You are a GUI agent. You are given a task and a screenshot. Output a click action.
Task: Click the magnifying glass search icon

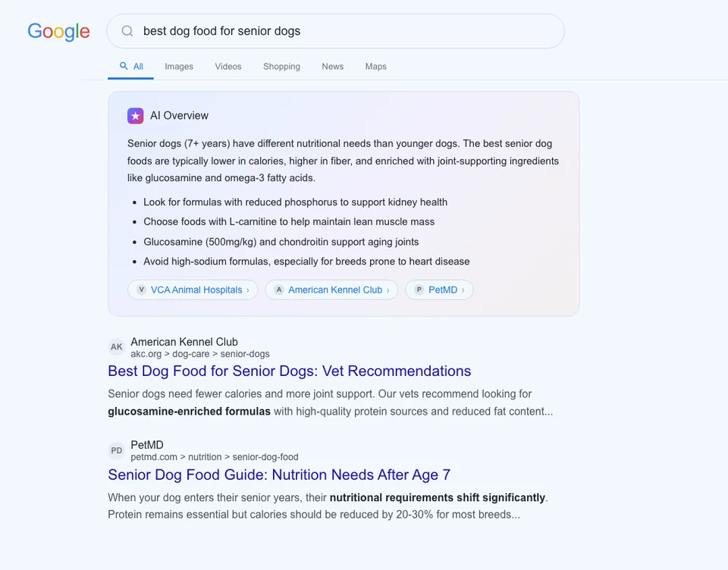127,31
